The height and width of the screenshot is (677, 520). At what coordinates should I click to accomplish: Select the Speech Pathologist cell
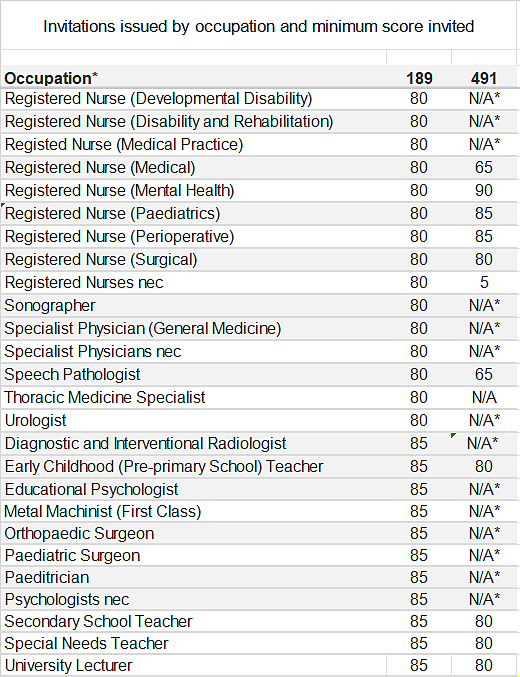193,374
